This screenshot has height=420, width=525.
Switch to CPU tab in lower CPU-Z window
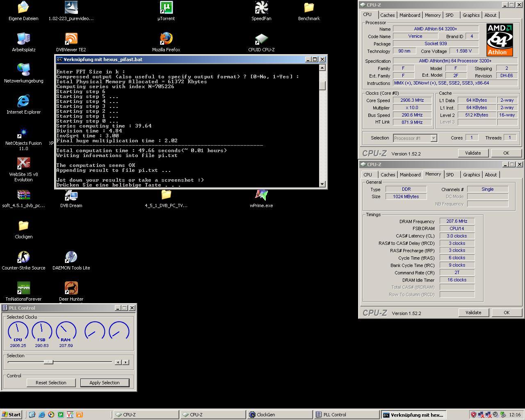[x=367, y=175]
